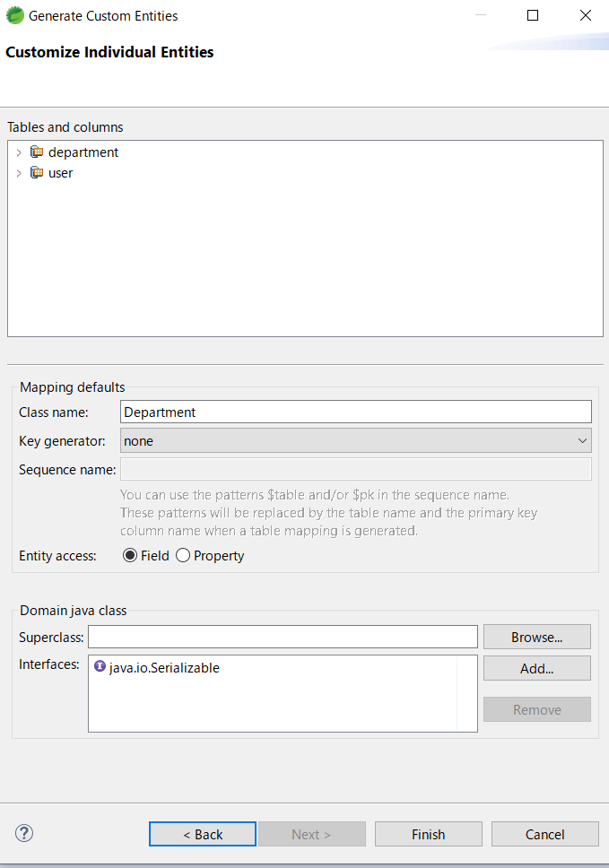Click the department table icon
The image size is (609, 868).
click(x=37, y=152)
